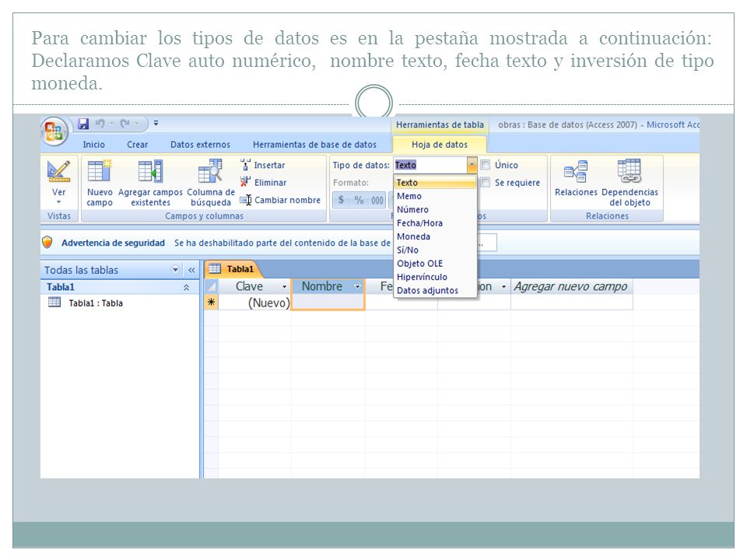This screenshot has height=560, width=747.
Task: Open the Nombre column dropdown
Action: click(x=357, y=287)
